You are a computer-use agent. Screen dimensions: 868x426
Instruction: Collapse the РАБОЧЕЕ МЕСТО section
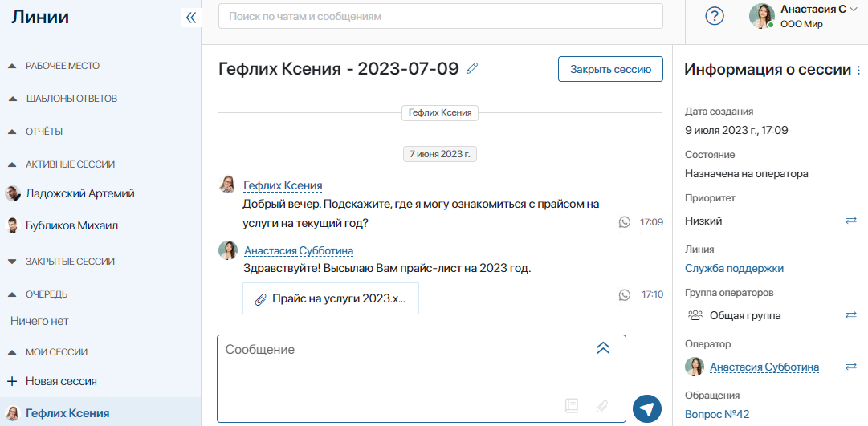click(12, 66)
